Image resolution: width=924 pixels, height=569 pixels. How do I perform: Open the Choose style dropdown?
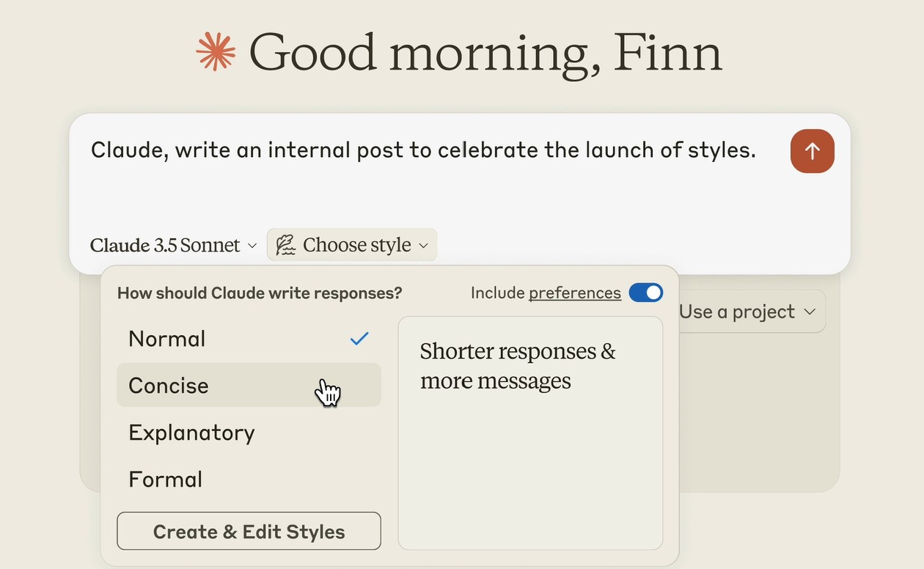[x=352, y=245]
